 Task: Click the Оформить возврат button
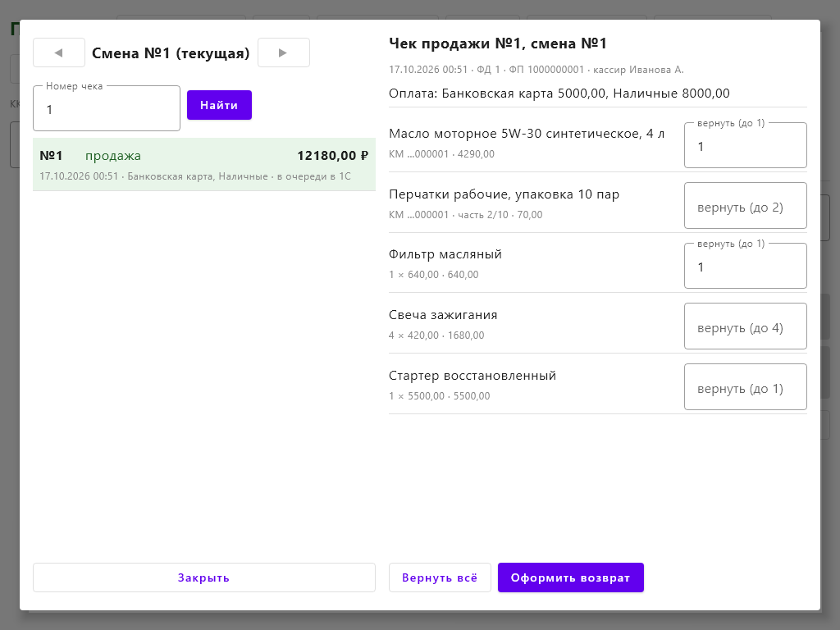coord(571,577)
